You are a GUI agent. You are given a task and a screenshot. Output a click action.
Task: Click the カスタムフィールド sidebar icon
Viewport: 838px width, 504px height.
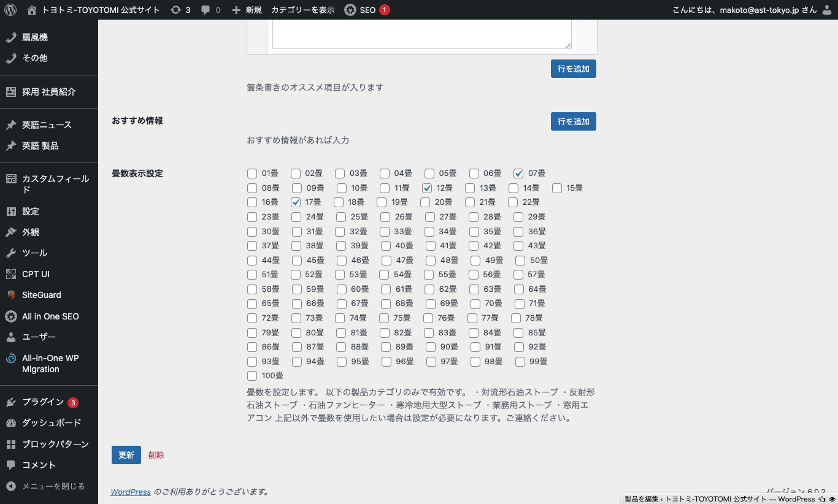pos(11,179)
